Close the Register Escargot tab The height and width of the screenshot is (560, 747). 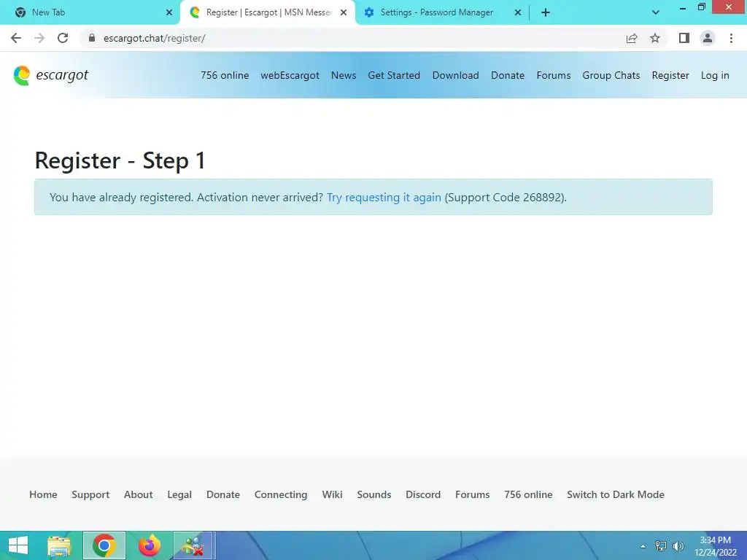click(344, 12)
